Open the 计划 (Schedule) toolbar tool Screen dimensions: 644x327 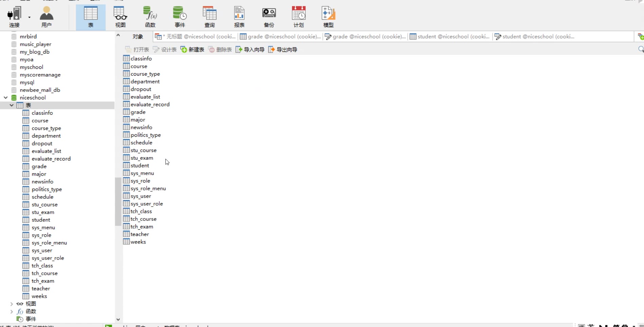(x=299, y=17)
